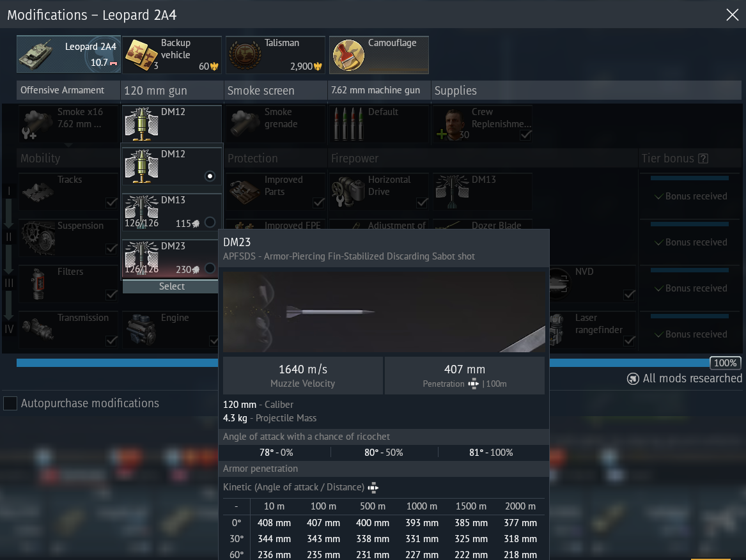The height and width of the screenshot is (560, 746).
Task: Click the Kinetic penetration type icon
Action: tap(373, 487)
